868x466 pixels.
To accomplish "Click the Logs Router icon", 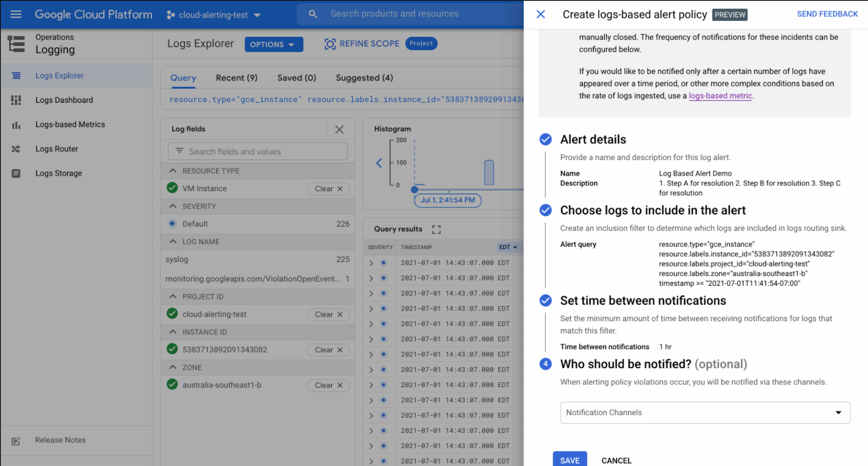I will 15,148.
